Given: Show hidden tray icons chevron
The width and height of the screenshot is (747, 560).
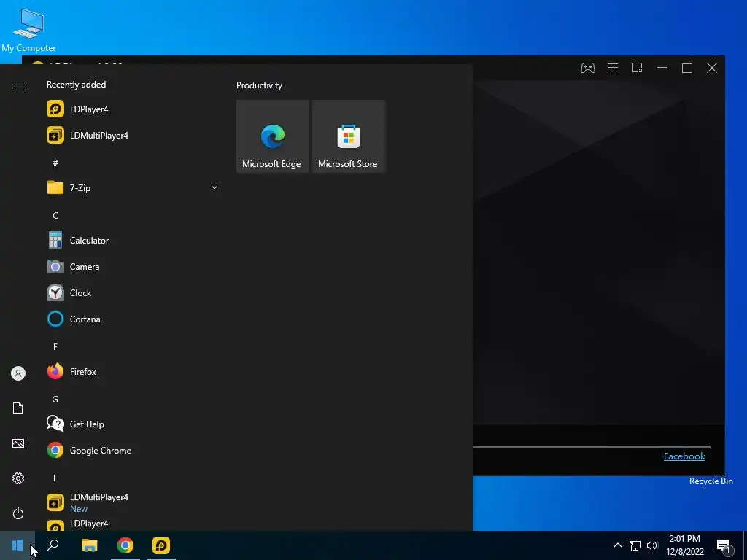Looking at the screenshot, I should point(617,545).
